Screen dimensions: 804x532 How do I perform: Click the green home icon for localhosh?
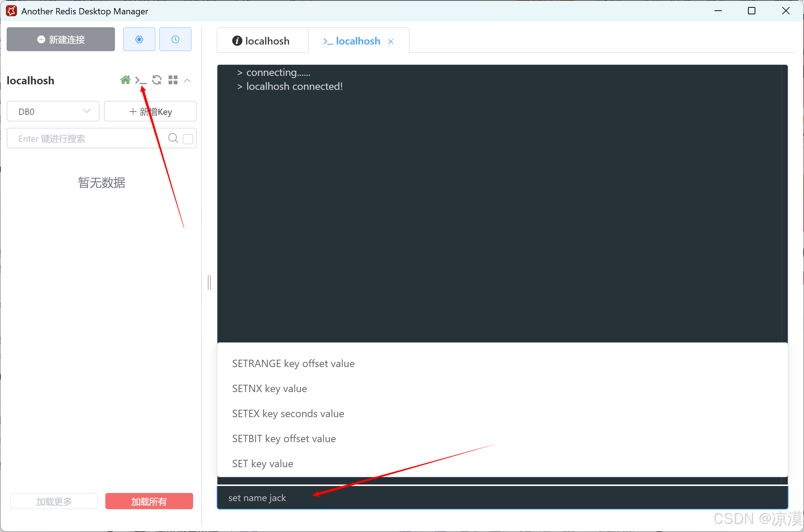click(x=125, y=80)
